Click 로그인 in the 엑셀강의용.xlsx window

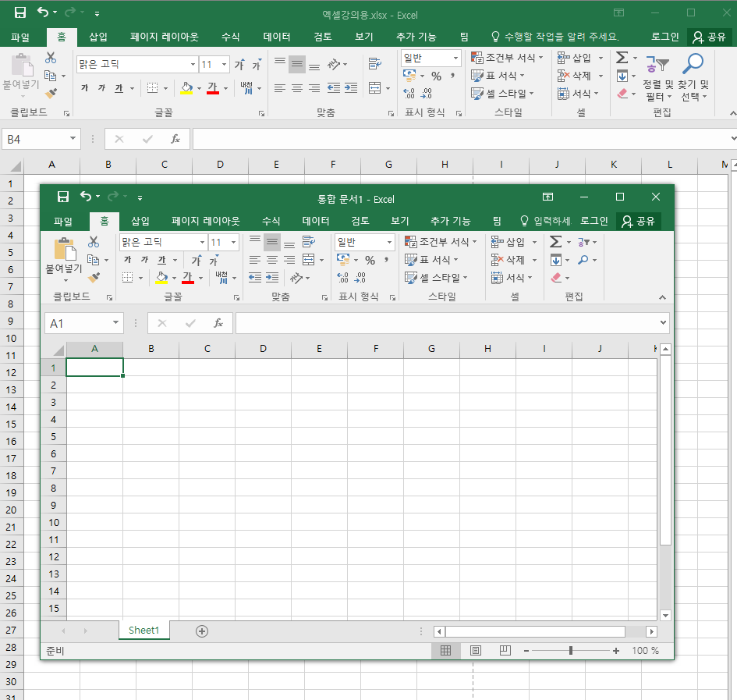pyautogui.click(x=665, y=37)
